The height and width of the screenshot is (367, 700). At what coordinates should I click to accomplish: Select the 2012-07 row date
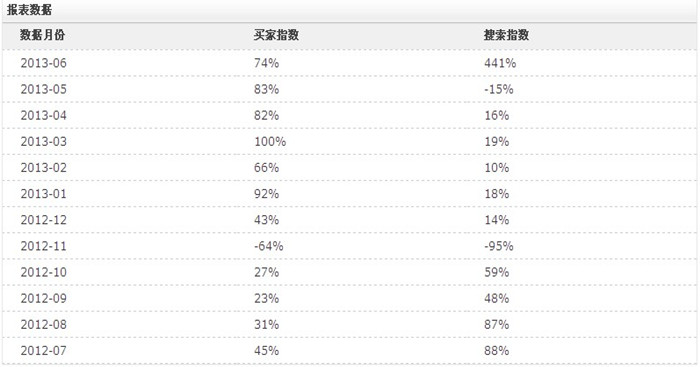(43, 350)
